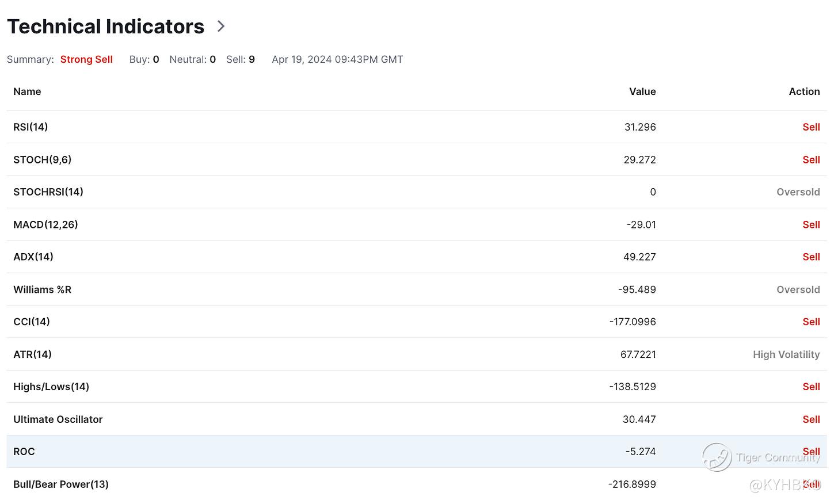Select the Williams %R indicator name
The height and width of the screenshot is (504, 838).
[x=43, y=289]
